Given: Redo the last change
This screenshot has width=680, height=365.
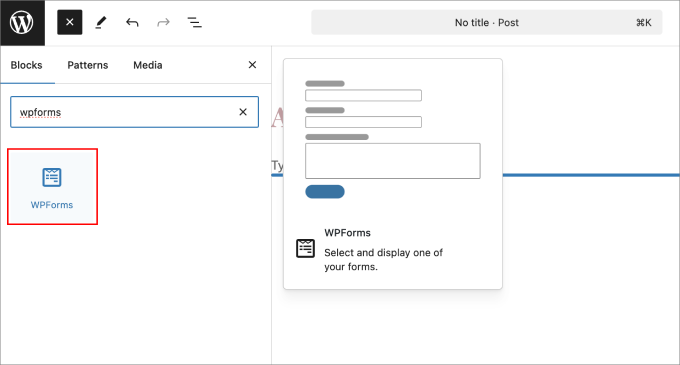Looking at the screenshot, I should pos(163,23).
